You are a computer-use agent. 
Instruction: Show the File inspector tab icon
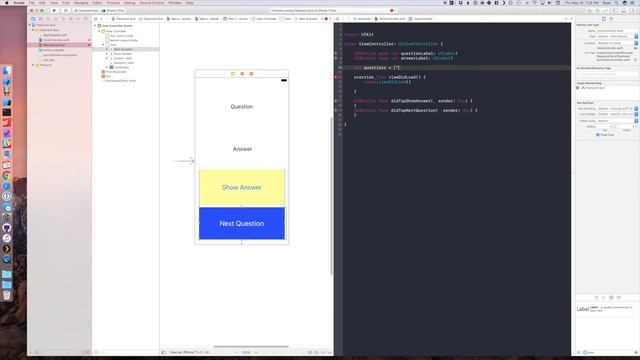click(604, 19)
